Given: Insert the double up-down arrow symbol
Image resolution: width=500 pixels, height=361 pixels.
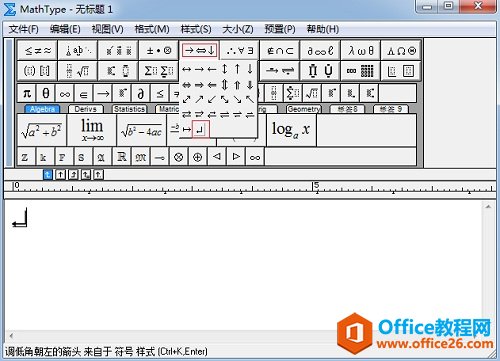Looking at the screenshot, I should [x=225, y=85].
